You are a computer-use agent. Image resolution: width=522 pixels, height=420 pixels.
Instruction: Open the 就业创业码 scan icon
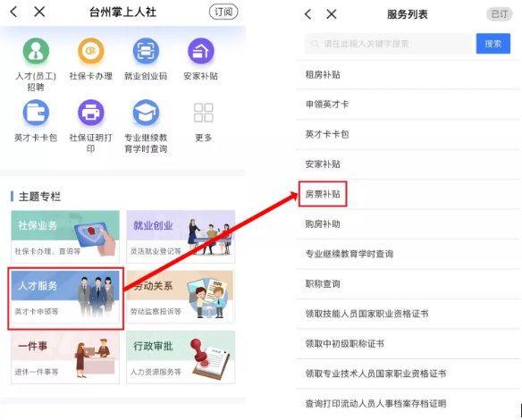(146, 51)
